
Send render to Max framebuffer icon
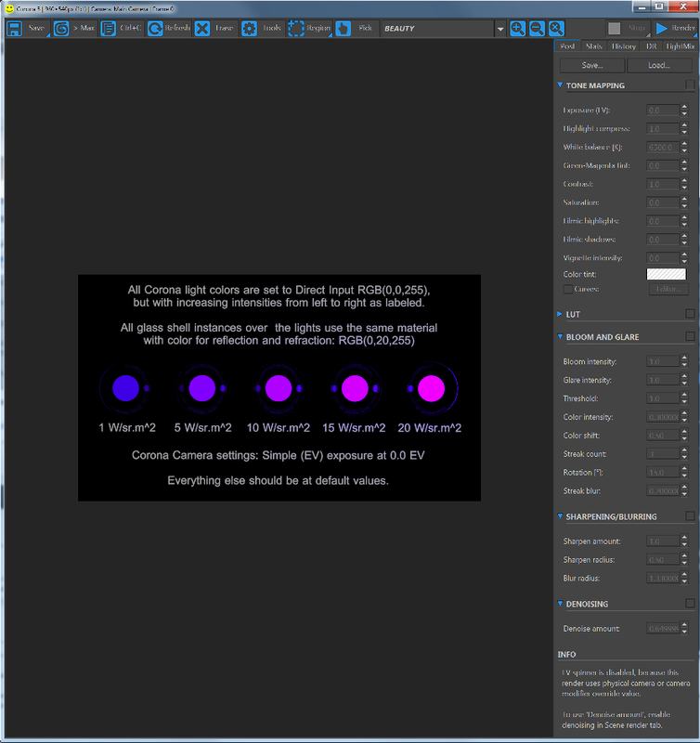pyautogui.click(x=61, y=29)
